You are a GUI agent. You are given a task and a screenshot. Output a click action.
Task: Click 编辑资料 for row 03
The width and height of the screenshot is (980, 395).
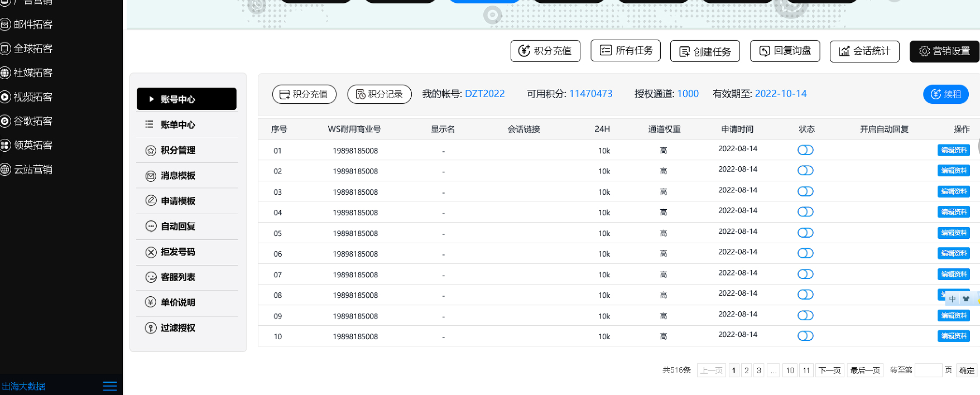(x=953, y=191)
